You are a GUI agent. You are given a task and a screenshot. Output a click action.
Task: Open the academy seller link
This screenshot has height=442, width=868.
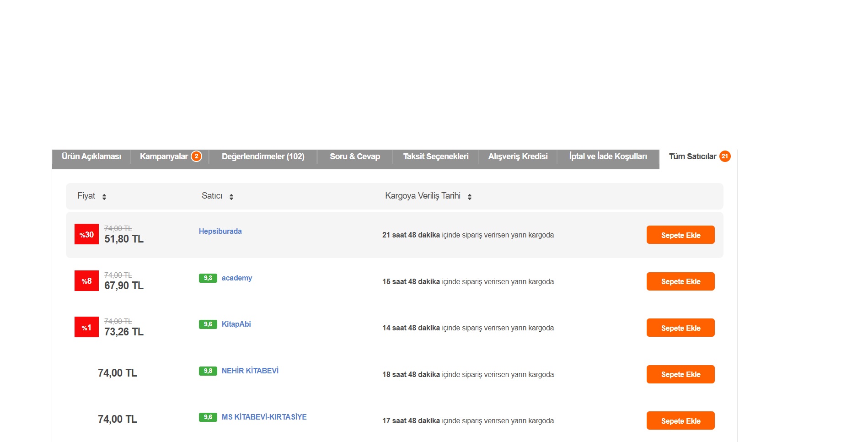click(x=237, y=278)
